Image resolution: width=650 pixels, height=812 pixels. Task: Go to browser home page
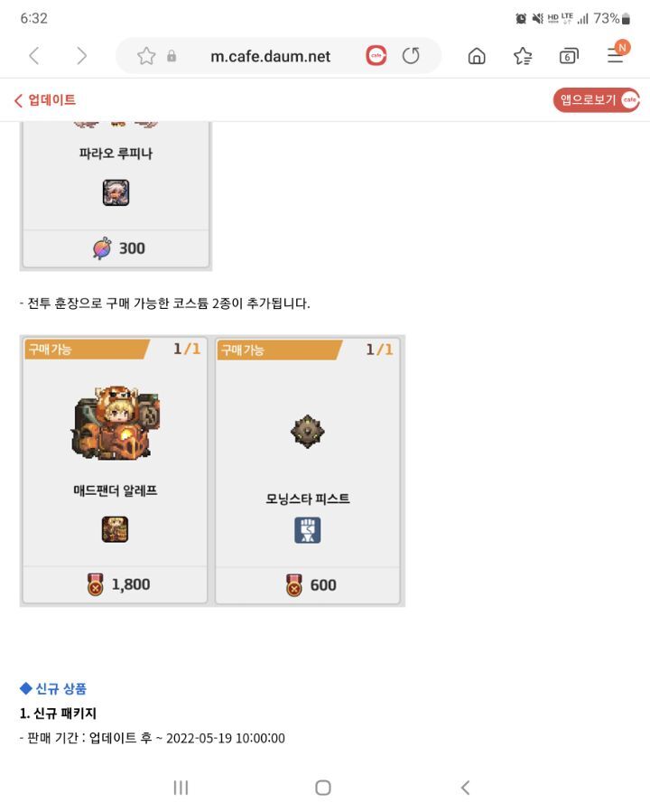[477, 55]
